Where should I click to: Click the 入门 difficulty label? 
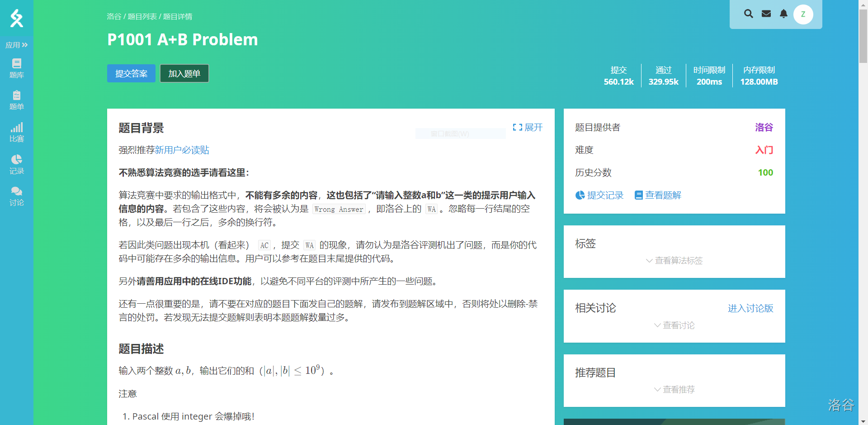pyautogui.click(x=764, y=150)
